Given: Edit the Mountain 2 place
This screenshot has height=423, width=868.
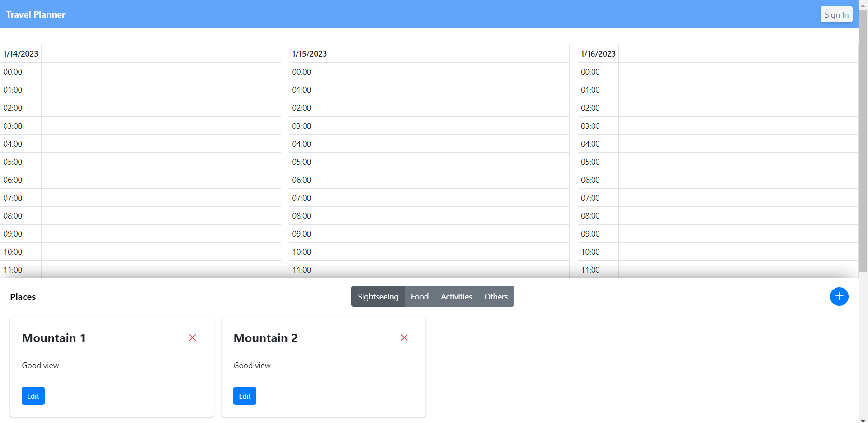Looking at the screenshot, I should (x=244, y=395).
